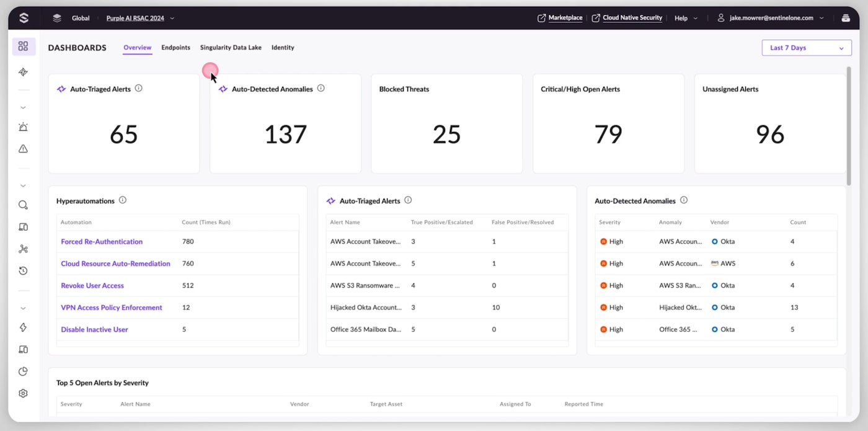The height and width of the screenshot is (431, 868).
Task: Open the lightning bolt automation icon
Action: tap(23, 327)
